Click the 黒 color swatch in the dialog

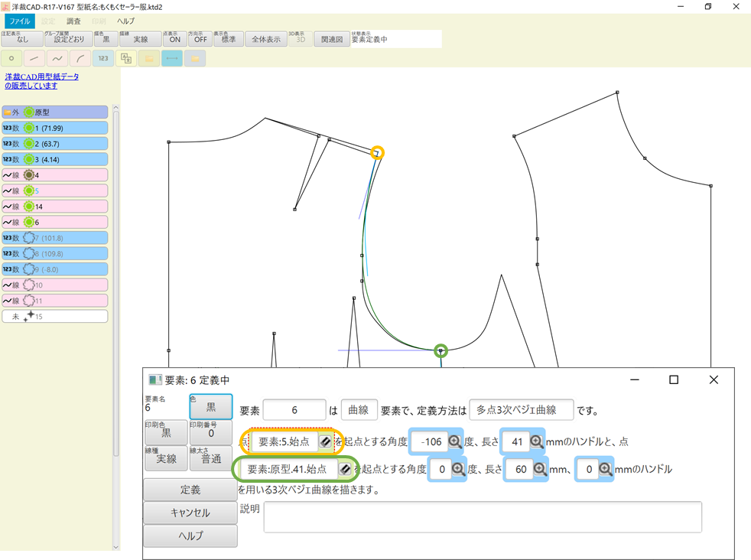[x=210, y=406]
